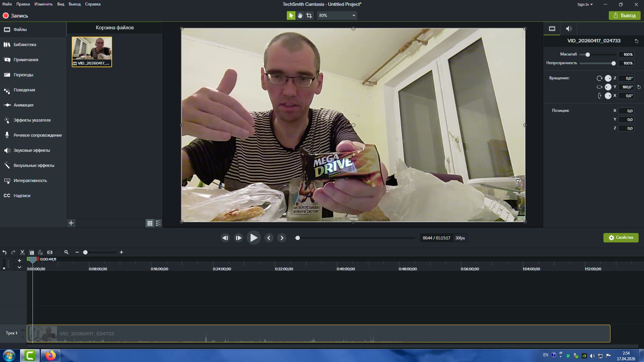Open the Эффекты указателя panel

click(x=33, y=120)
